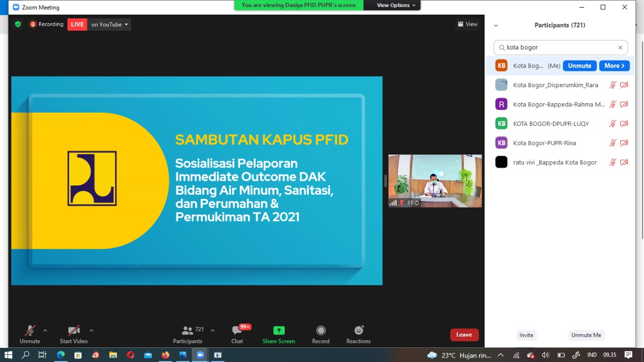The image size is (644, 362).
Task: Click the video-off icon for KOTA BOGOR-DPUPR-LUQY
Action: 624,123
